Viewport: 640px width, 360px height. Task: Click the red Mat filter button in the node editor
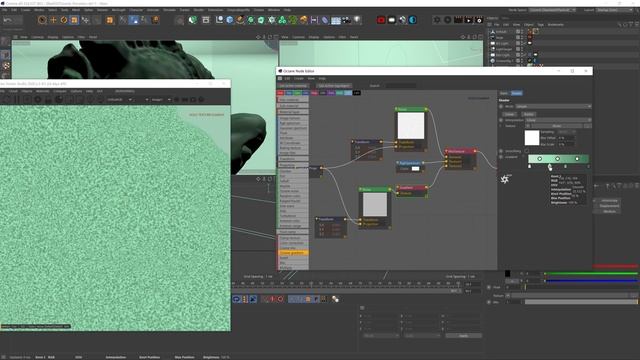[280, 93]
